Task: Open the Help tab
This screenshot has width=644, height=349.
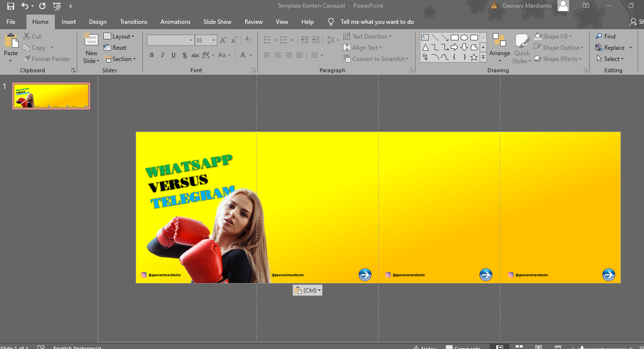Action: tap(307, 22)
